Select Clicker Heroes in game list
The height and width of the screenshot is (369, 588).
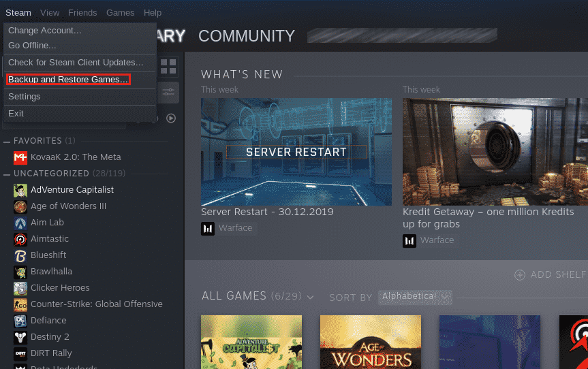coord(60,288)
